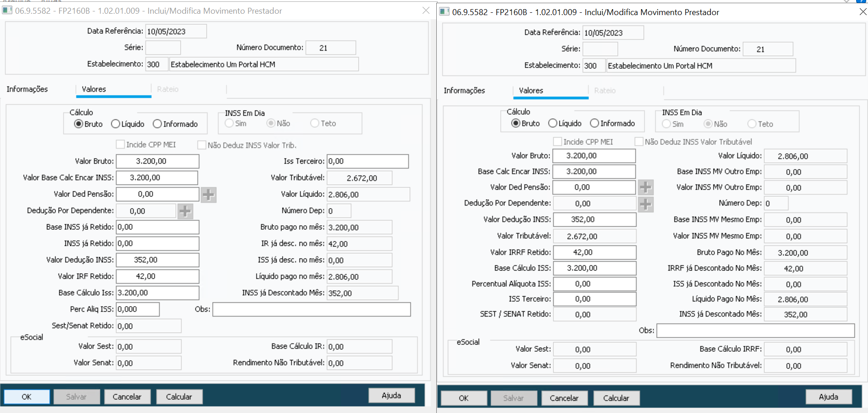The width and height of the screenshot is (868, 413).
Task: Close the left Movimento Prestador window
Action: click(426, 10)
